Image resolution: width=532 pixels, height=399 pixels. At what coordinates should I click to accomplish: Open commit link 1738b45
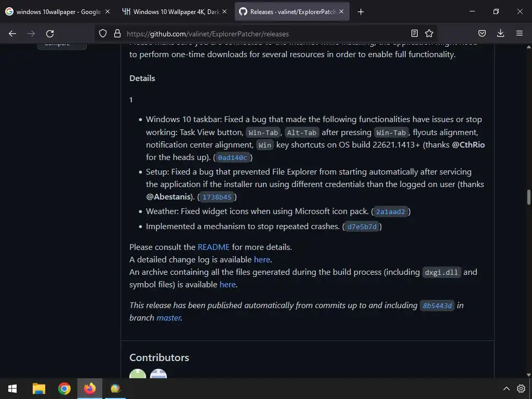(x=217, y=197)
